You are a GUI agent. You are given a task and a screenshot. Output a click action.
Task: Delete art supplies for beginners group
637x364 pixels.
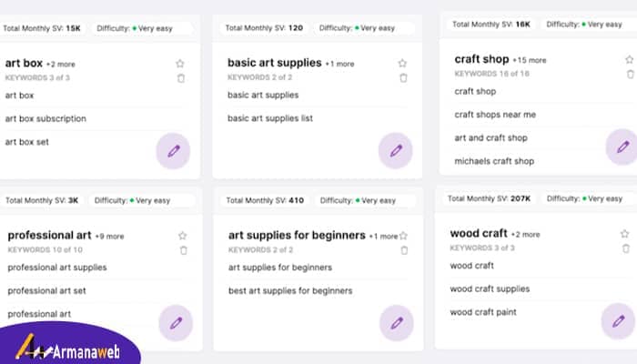coord(404,250)
